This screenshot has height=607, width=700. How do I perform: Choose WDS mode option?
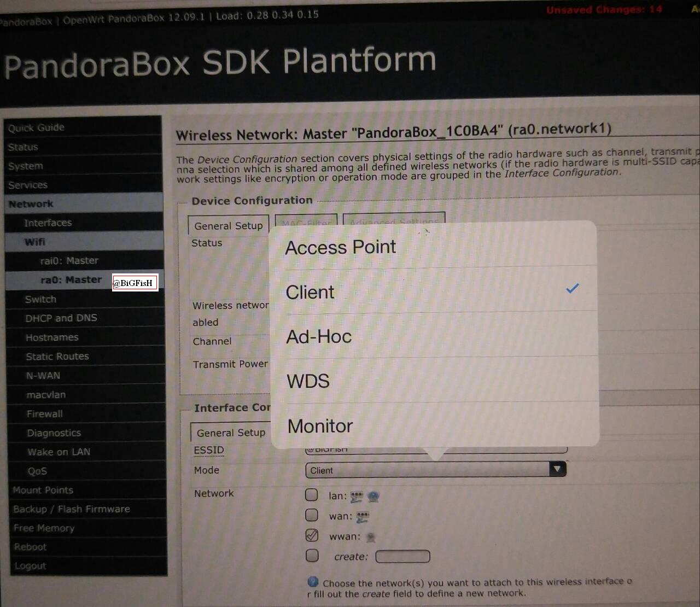pos(434,381)
